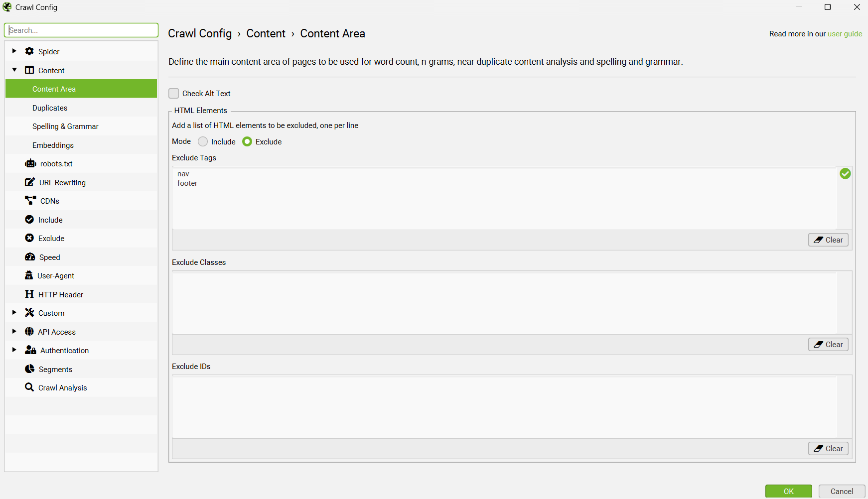Click the Crawl Analysis magnifier icon
Screen dimensions: 868x499
tap(29, 387)
